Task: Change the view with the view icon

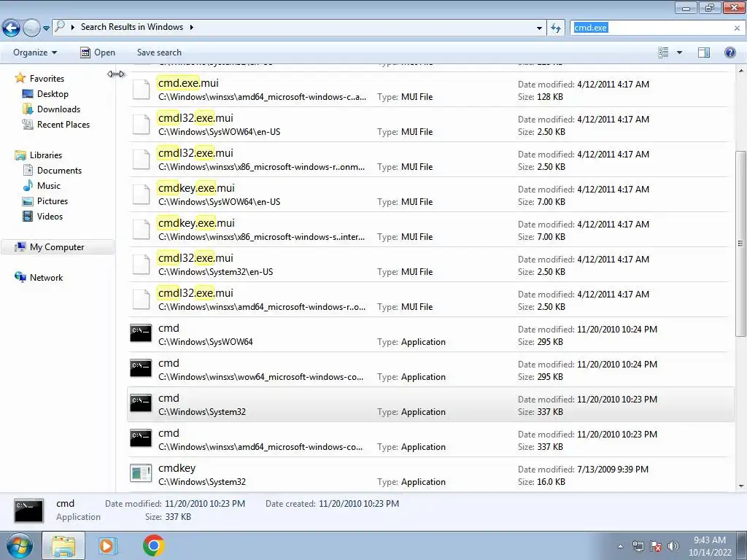Action: coord(663,52)
